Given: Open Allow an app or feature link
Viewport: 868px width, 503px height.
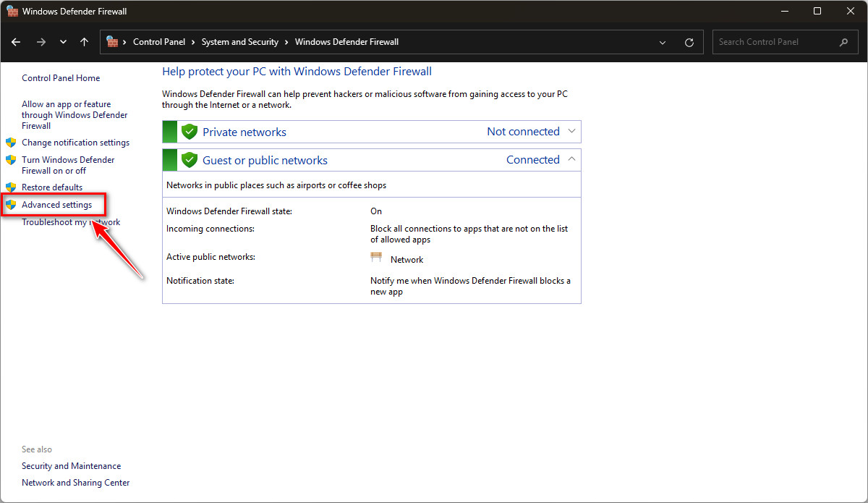Looking at the screenshot, I should [x=75, y=115].
